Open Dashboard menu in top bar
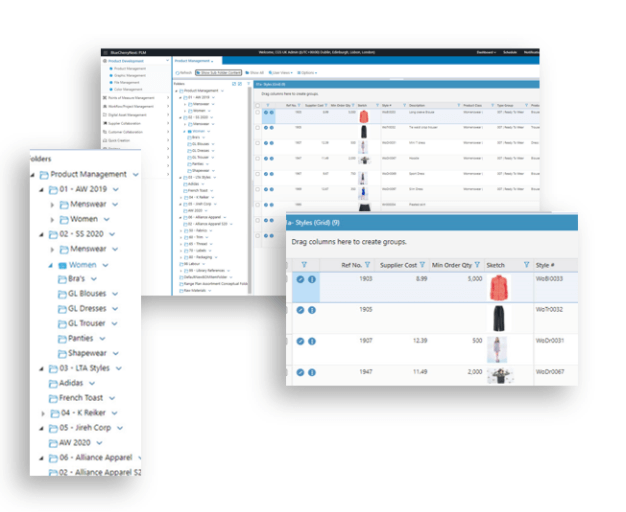626x512 pixels. click(x=486, y=52)
